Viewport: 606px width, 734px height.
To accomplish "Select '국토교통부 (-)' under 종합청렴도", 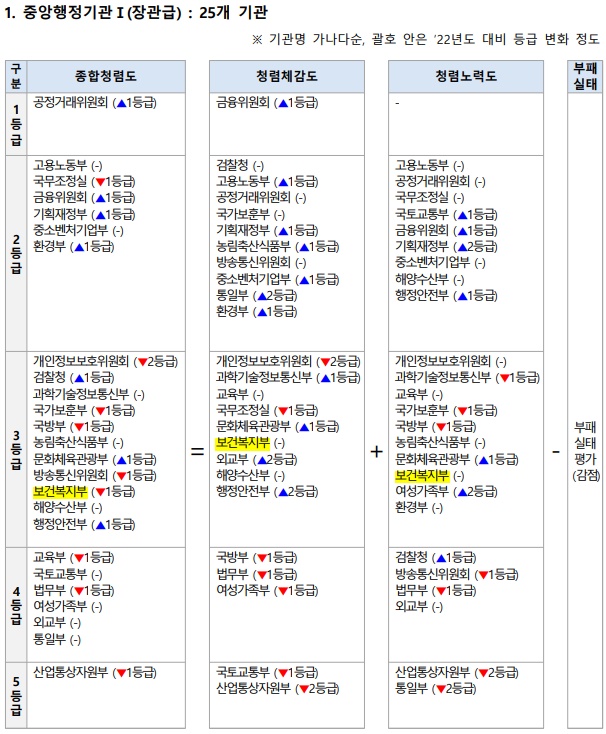I will (67, 574).
